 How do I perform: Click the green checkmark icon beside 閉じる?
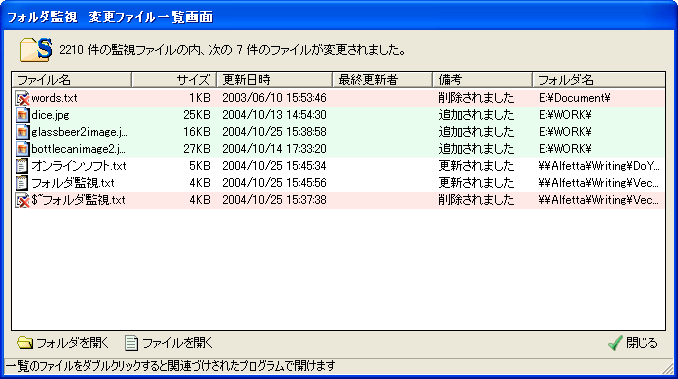point(615,343)
